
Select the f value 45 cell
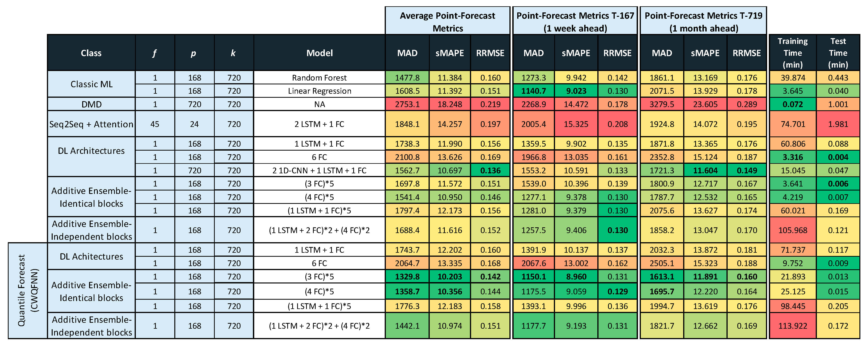(155, 124)
